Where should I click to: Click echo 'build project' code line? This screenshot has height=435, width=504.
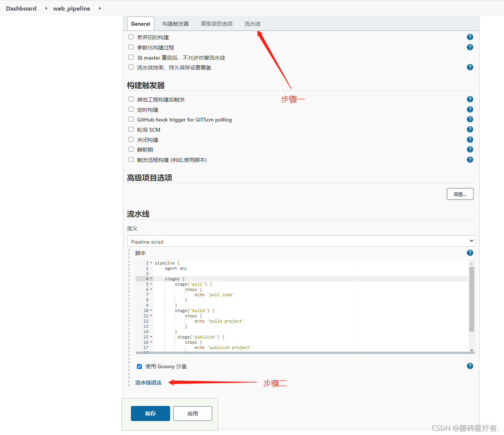pos(219,321)
